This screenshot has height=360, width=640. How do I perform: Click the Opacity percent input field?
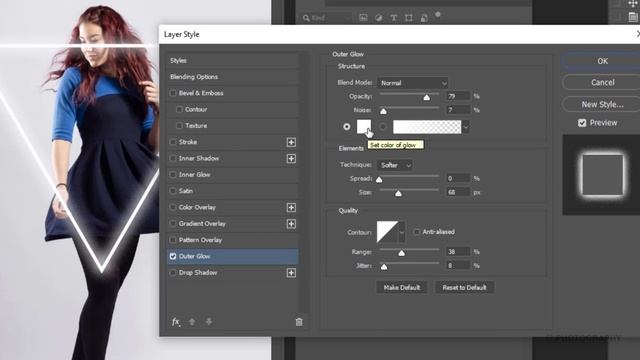click(x=458, y=96)
